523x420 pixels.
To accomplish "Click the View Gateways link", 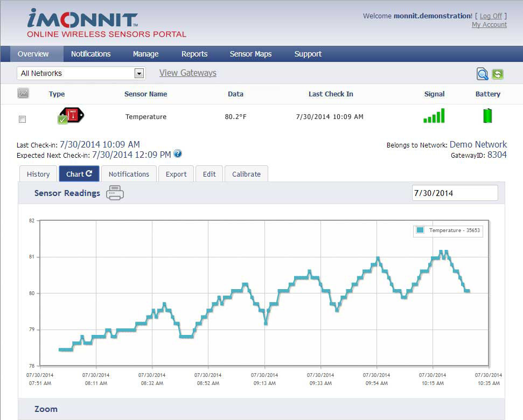I will tap(188, 73).
